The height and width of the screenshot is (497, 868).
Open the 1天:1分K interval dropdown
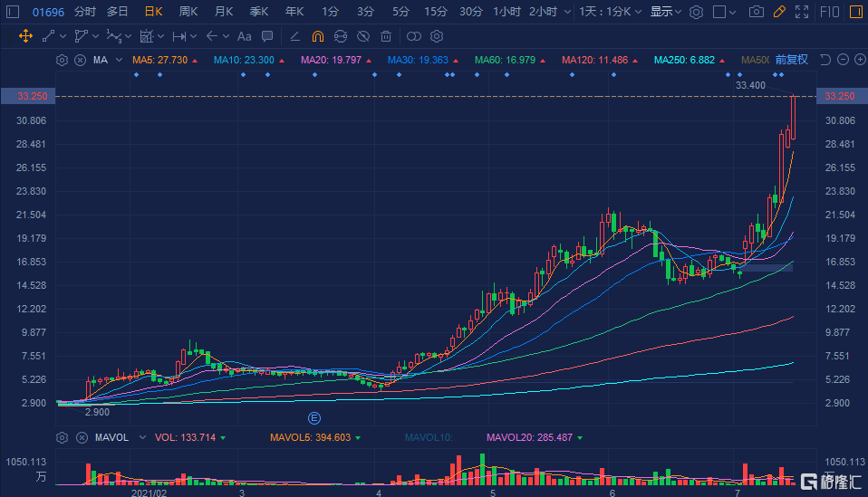[x=611, y=12]
